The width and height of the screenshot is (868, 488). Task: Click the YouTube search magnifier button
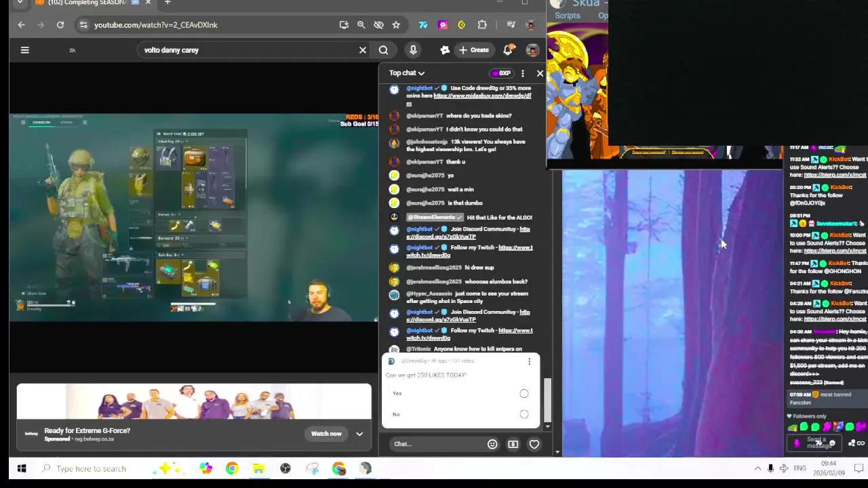[383, 50]
